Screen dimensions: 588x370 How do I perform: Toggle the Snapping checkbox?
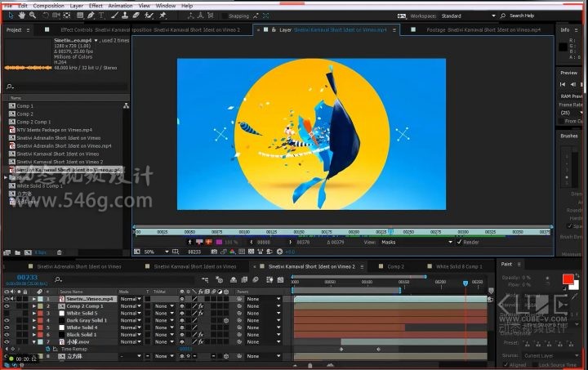pos(225,16)
